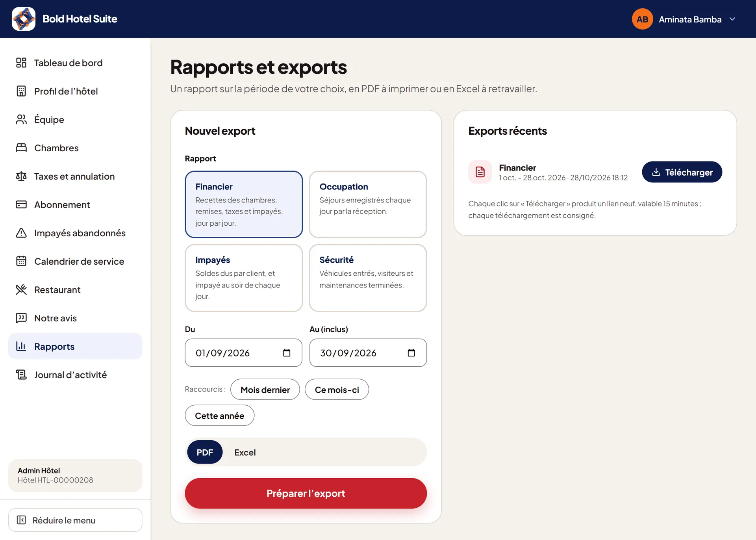Click the AB user avatar

[x=643, y=19]
